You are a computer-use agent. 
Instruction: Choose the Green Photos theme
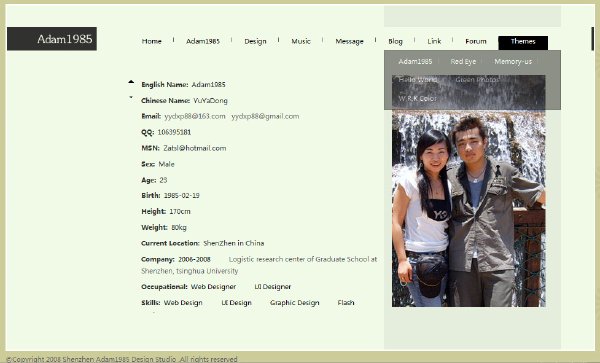(477, 80)
